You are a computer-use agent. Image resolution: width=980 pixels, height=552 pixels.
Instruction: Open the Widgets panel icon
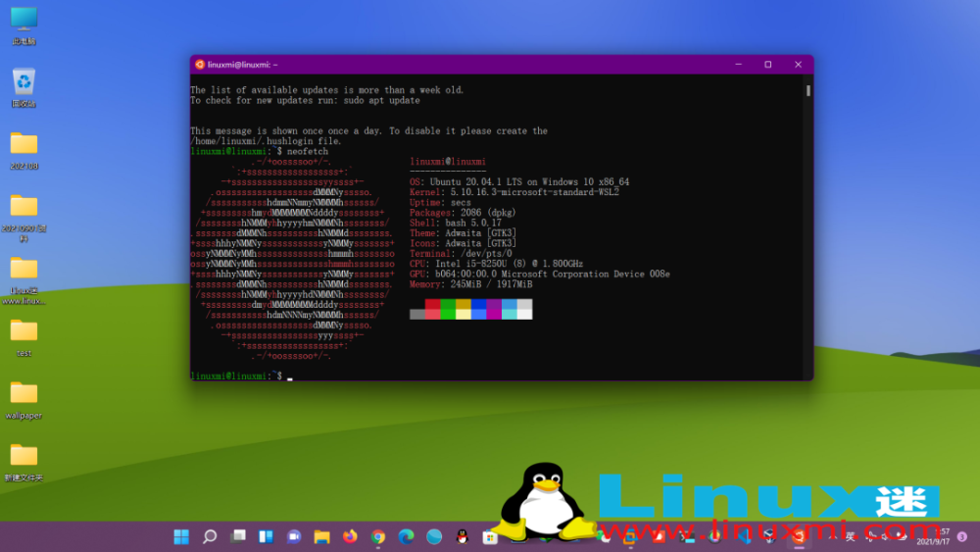pos(265,536)
